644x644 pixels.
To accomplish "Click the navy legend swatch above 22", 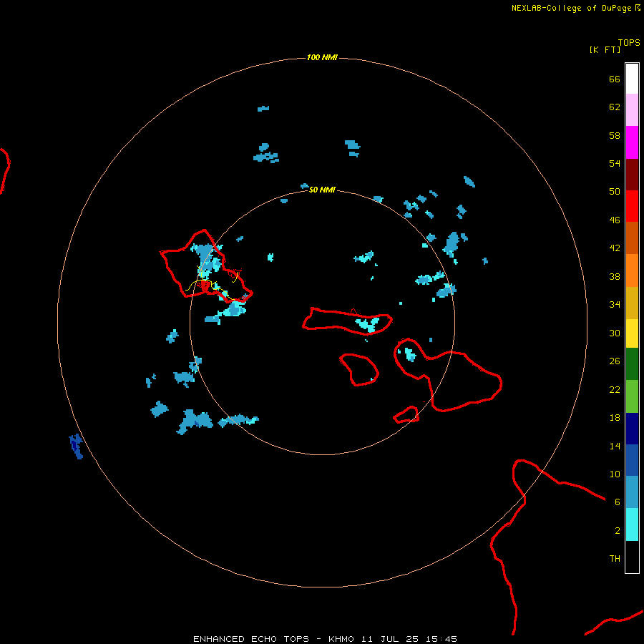I will coord(632,429).
